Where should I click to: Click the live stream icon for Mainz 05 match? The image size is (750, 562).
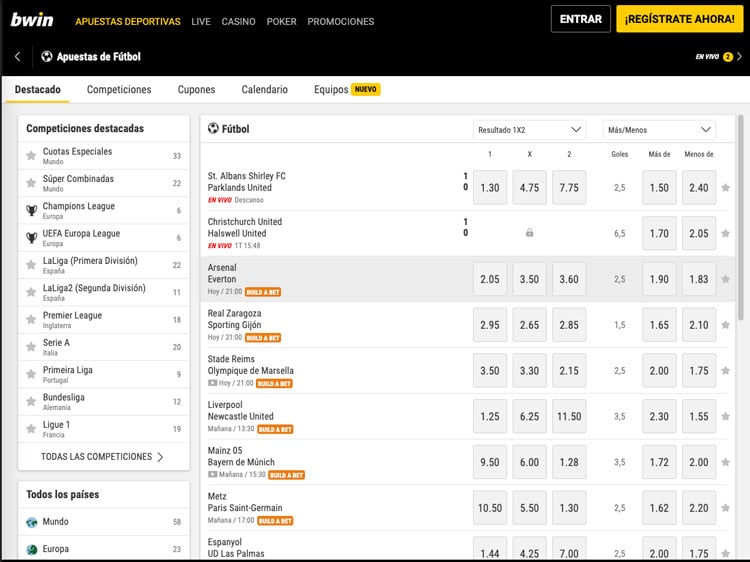[x=212, y=474]
